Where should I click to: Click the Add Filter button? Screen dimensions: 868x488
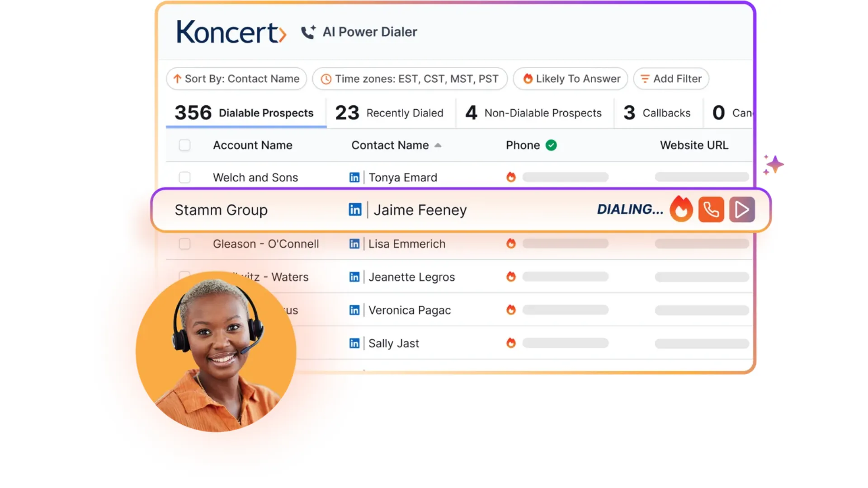tap(671, 79)
